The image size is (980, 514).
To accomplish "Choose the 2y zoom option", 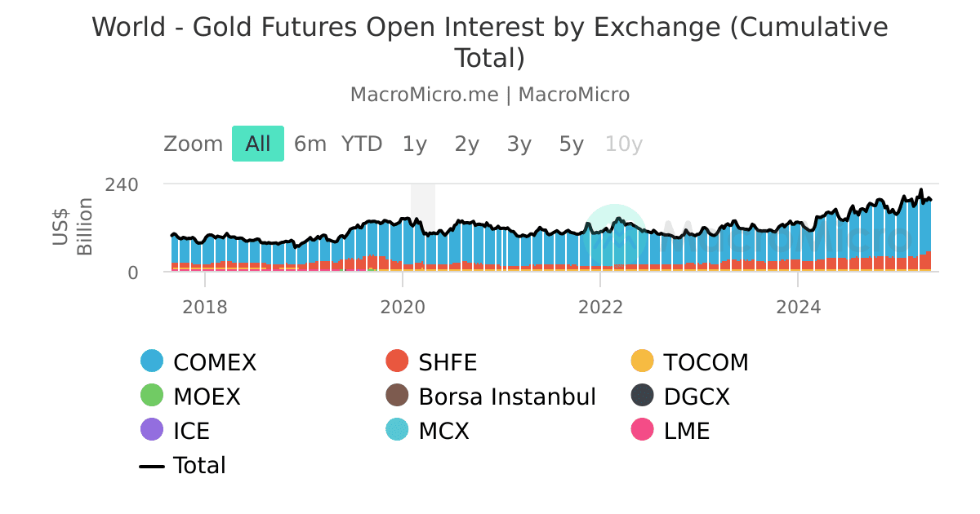I will tap(467, 144).
